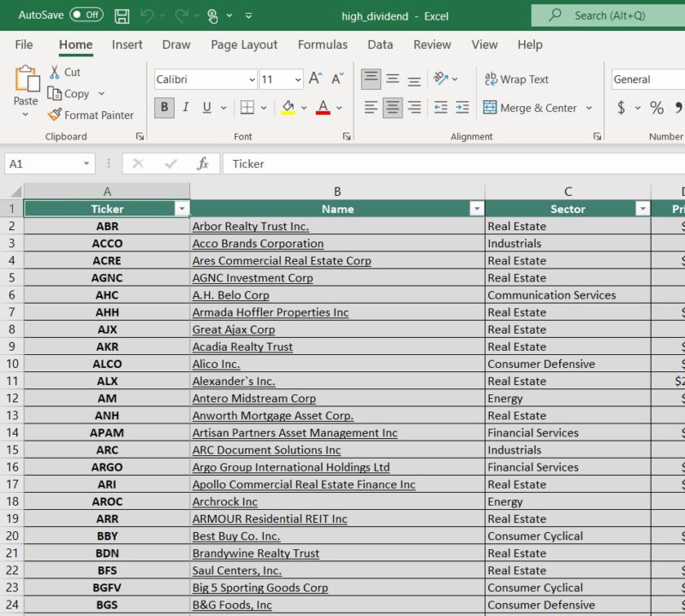This screenshot has width=685, height=616.
Task: Click the Save icon in title bar
Action: (122, 15)
